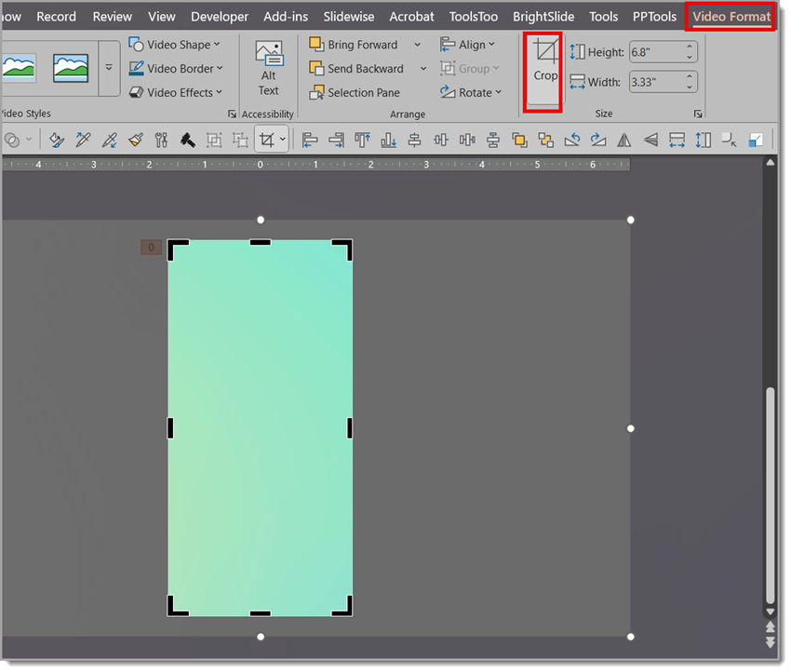The width and height of the screenshot is (791, 672).
Task: Open the Rotate dropdown
Action: [x=471, y=93]
